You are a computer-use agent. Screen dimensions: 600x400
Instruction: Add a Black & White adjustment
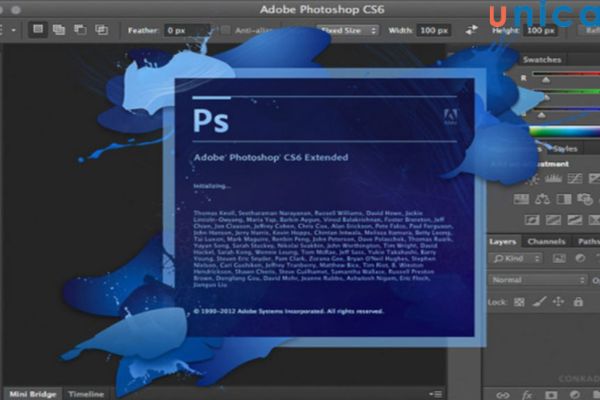point(564,199)
